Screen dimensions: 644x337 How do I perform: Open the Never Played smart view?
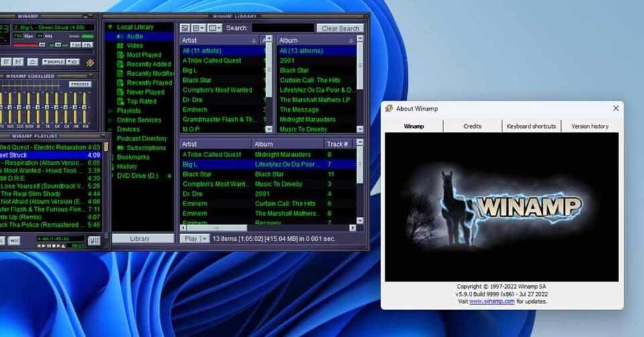click(x=145, y=92)
